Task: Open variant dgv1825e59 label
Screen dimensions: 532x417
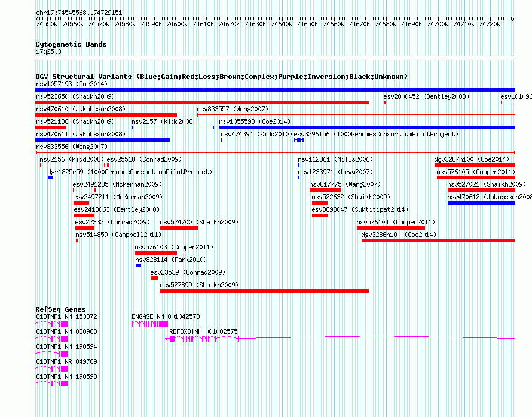Action: 130,172
